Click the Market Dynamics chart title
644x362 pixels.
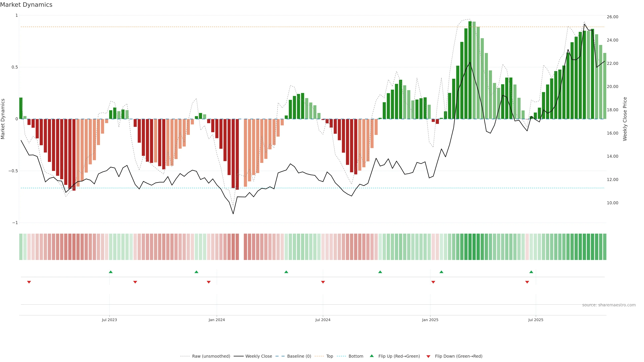26,5
